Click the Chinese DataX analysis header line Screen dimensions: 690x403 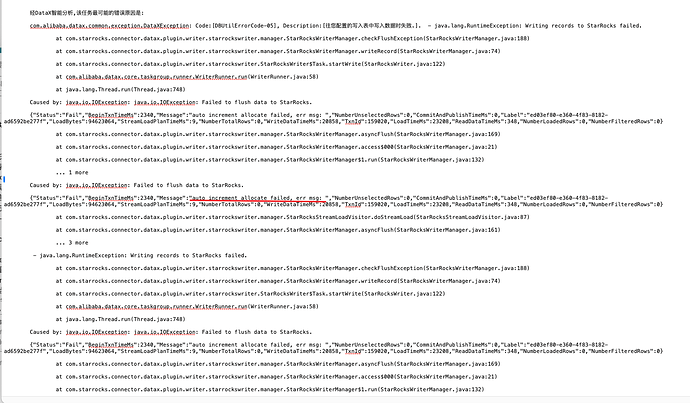click(87, 13)
